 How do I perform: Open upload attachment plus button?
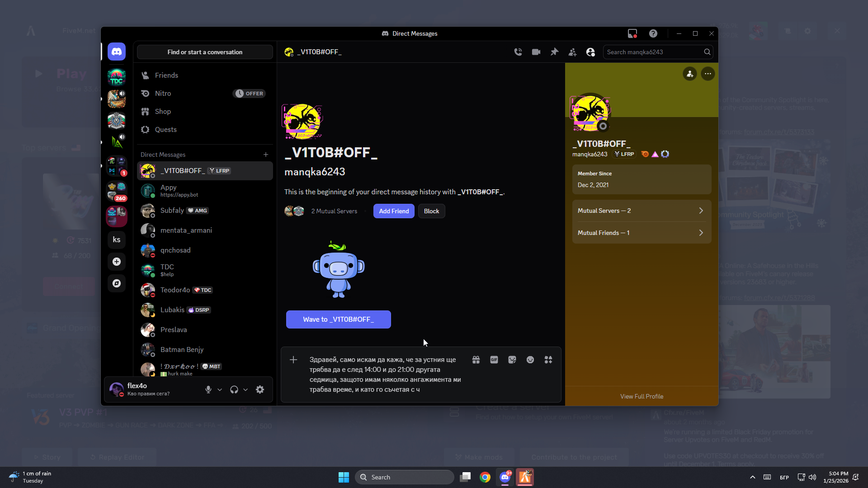tap(293, 360)
